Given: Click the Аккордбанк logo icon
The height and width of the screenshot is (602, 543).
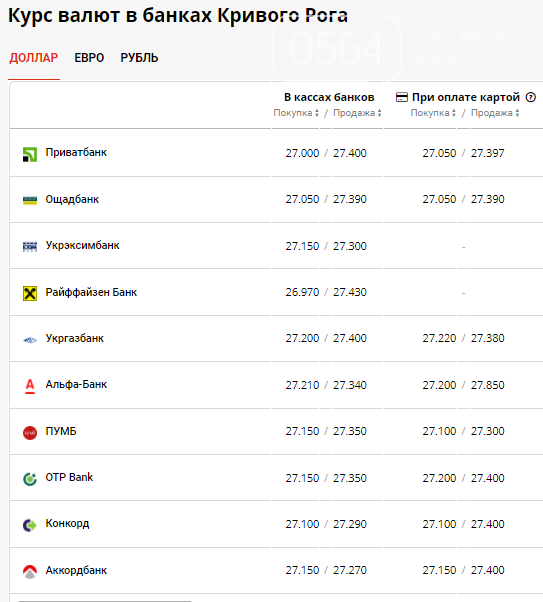Looking at the screenshot, I should (x=30, y=572).
